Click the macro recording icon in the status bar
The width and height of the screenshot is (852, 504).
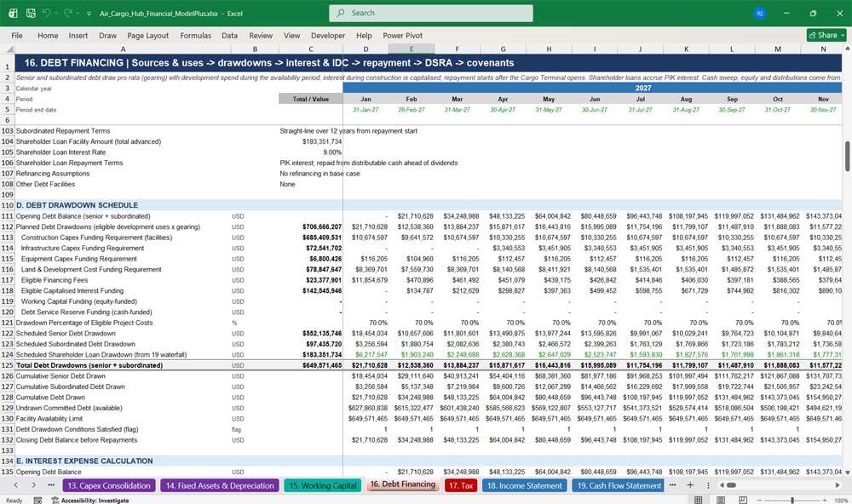tap(37, 501)
